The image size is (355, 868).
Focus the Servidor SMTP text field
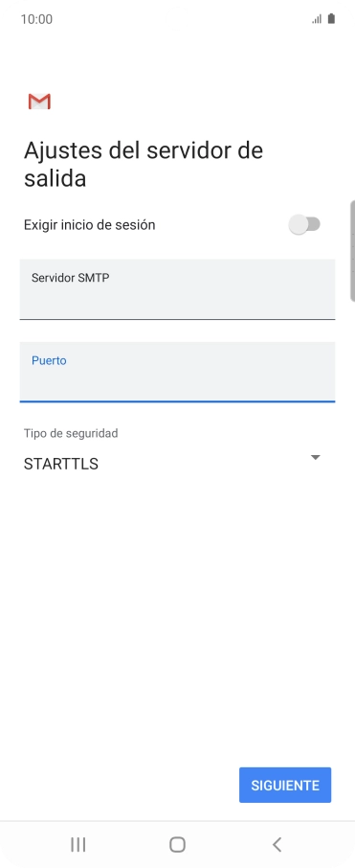[178, 289]
